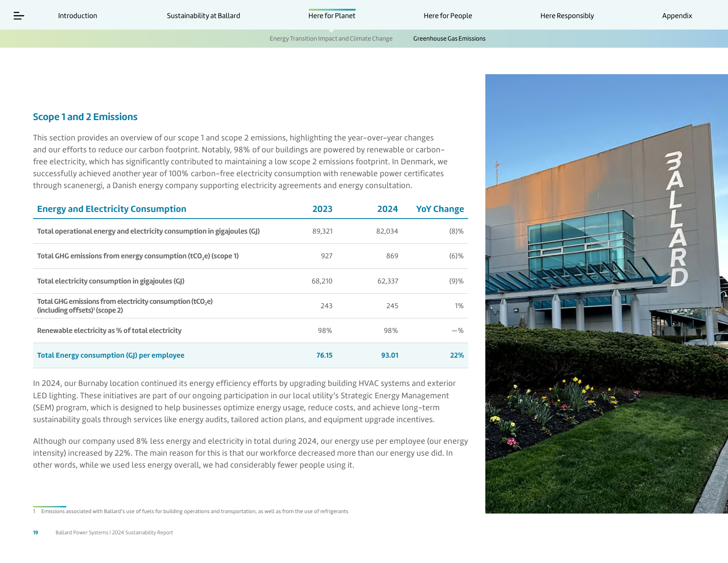Click the Ballard building photo

[x=607, y=294]
